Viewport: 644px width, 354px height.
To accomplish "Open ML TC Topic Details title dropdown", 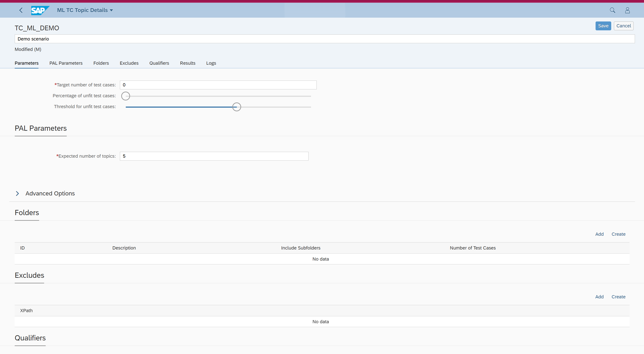I will point(85,10).
